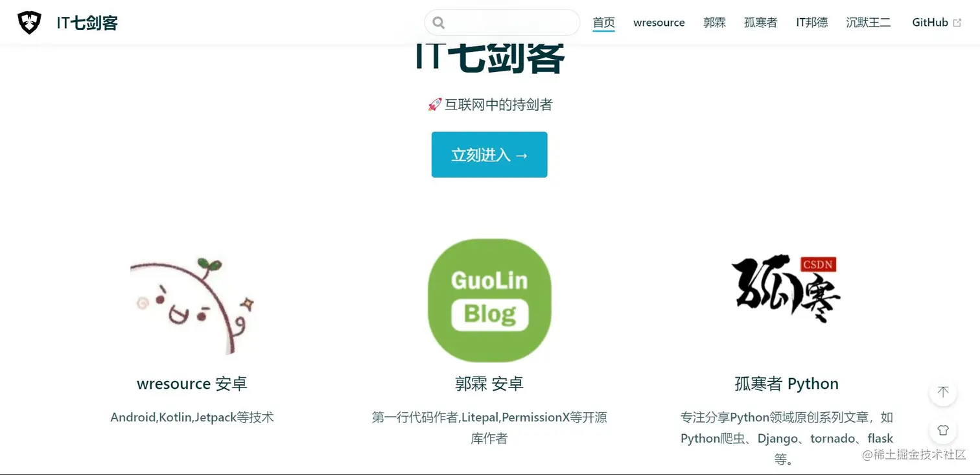Open the 沉默王二 nav item
This screenshot has width=980, height=475.
tap(869, 23)
